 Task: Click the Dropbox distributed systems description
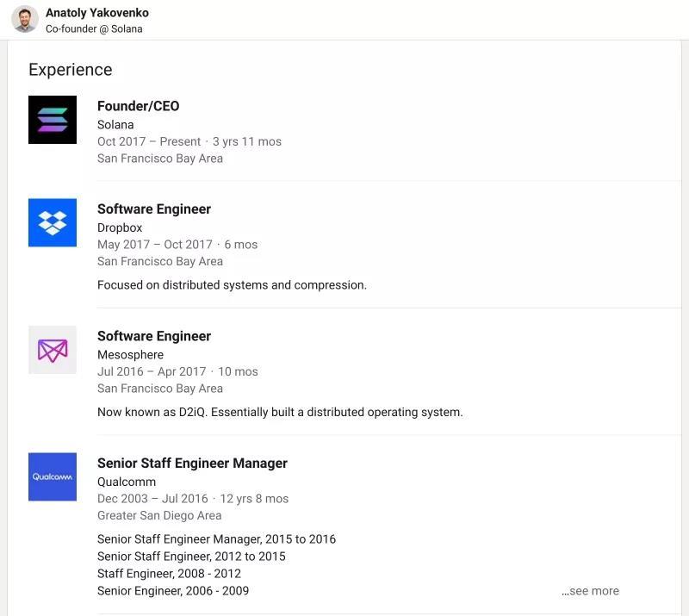pos(232,284)
